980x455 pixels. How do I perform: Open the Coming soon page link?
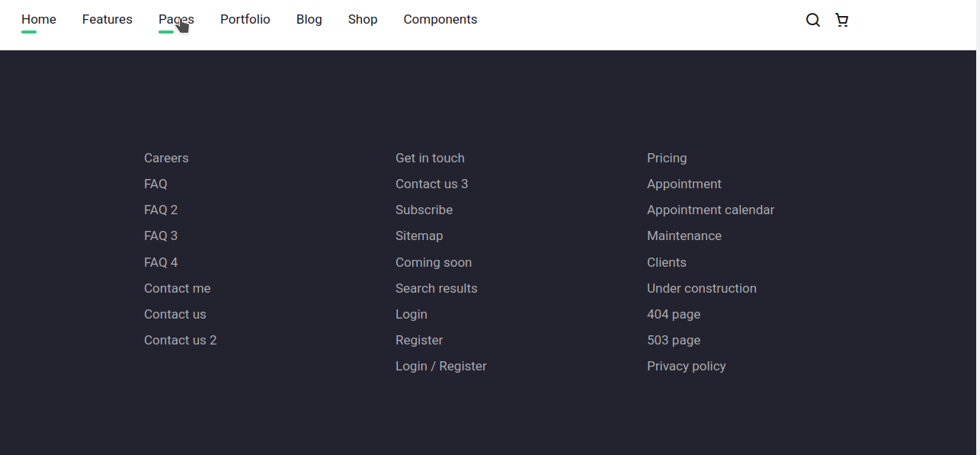tap(434, 262)
